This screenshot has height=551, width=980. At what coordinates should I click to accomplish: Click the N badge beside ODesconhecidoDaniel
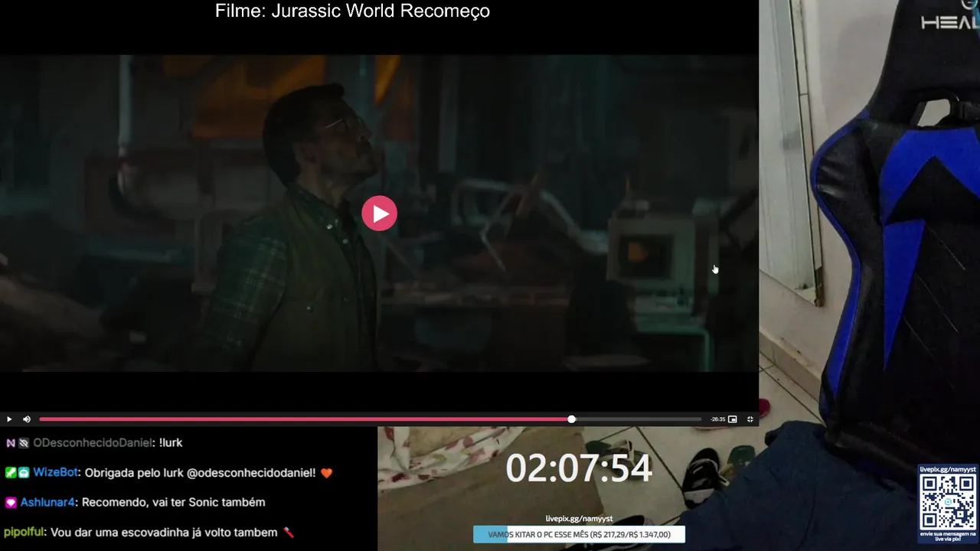tap(11, 443)
